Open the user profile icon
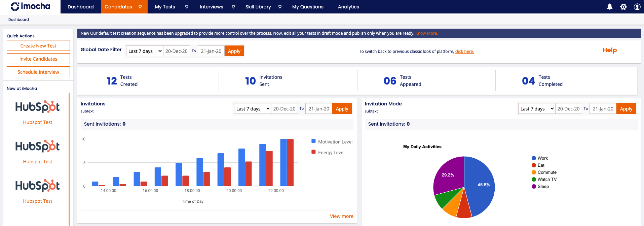This screenshot has height=226, width=644. point(637,7)
